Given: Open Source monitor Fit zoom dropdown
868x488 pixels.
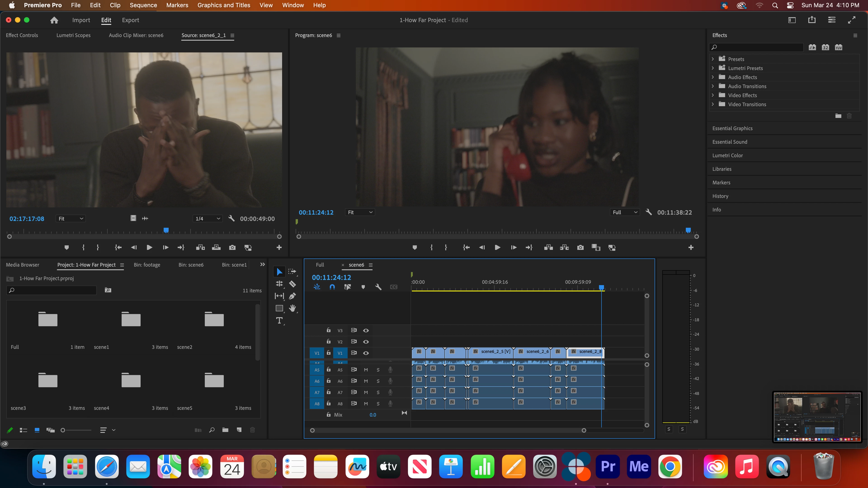Looking at the screenshot, I should click(71, 218).
